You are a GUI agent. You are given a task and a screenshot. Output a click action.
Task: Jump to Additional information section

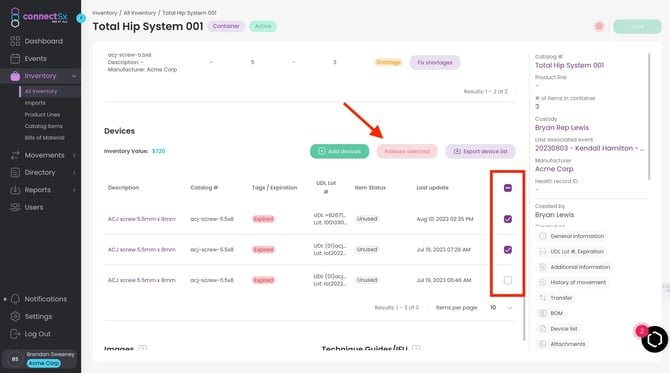(575, 267)
